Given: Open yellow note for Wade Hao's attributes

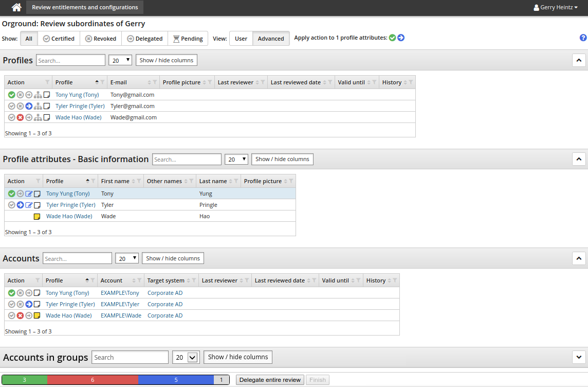Looking at the screenshot, I should pyautogui.click(x=37, y=216).
